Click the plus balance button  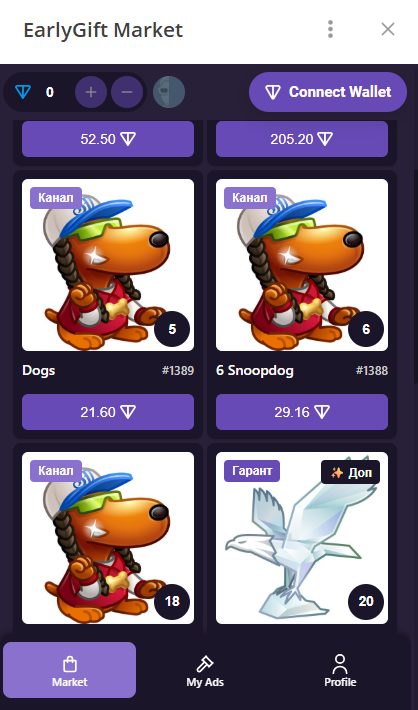[91, 92]
